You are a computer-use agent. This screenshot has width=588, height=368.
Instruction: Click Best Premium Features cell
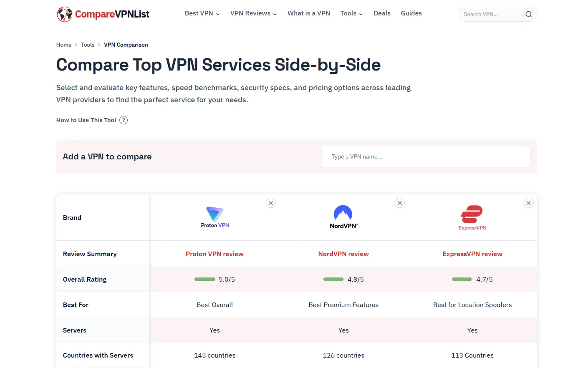(x=343, y=305)
